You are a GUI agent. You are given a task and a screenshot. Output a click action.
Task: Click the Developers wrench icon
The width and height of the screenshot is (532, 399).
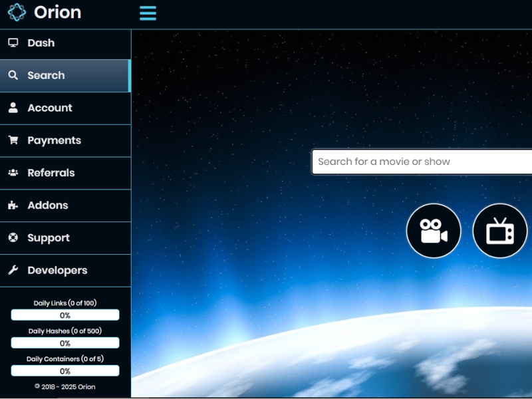point(13,271)
